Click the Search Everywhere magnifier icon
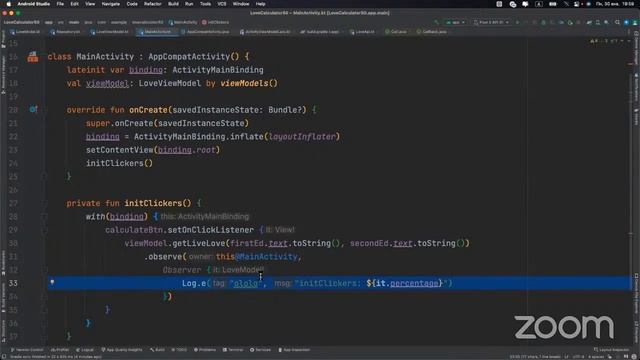Viewport: 640px width, 360px height. coord(617,22)
